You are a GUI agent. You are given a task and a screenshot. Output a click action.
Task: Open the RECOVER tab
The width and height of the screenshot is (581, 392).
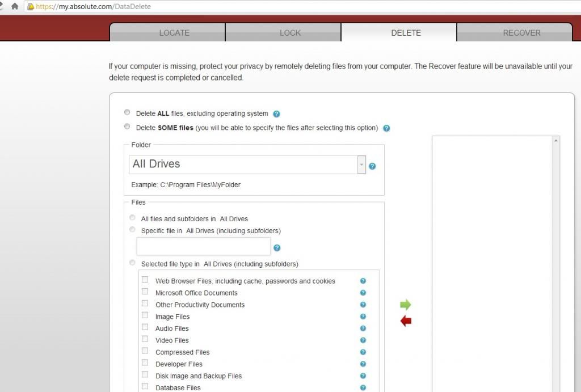[521, 33]
